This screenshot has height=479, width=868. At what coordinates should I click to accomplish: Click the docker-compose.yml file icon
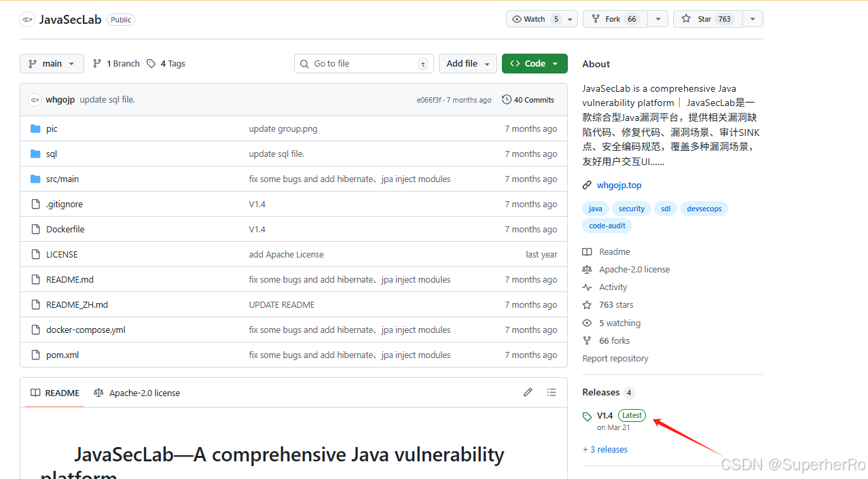pos(36,330)
